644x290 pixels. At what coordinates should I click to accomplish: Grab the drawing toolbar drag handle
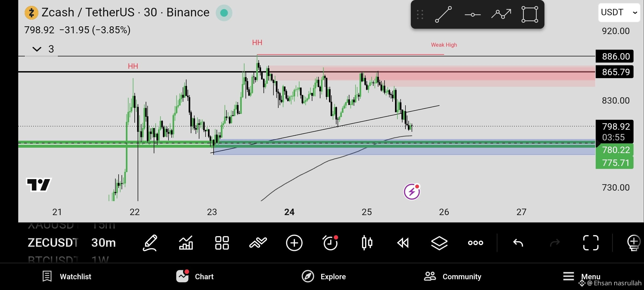(x=420, y=15)
